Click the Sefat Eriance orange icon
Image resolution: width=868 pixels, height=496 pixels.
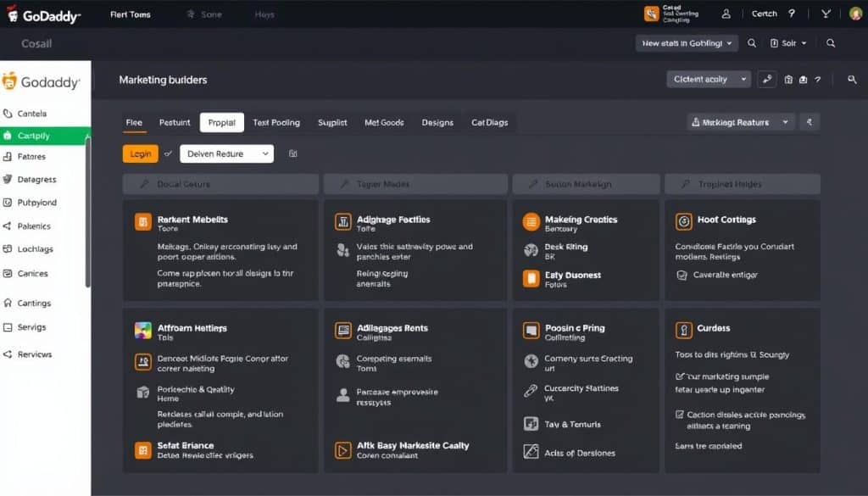(142, 450)
